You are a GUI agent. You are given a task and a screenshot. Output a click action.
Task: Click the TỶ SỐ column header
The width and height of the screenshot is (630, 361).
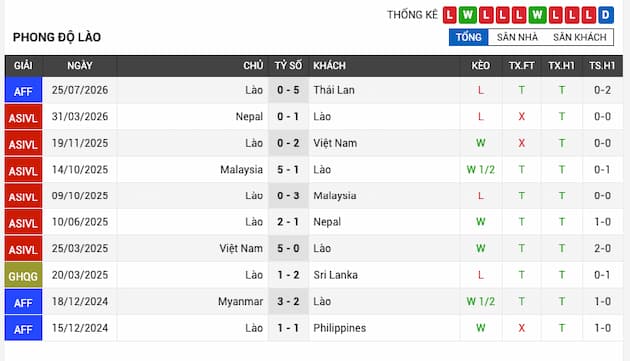click(288, 66)
